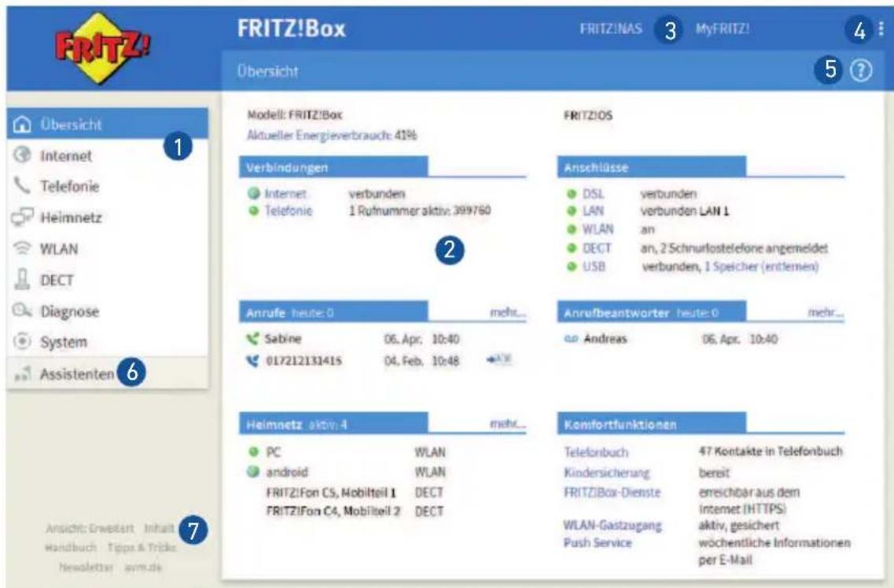Open the Telefonie link under Verbindungen
This screenshot has height=588, width=894.
click(288, 211)
